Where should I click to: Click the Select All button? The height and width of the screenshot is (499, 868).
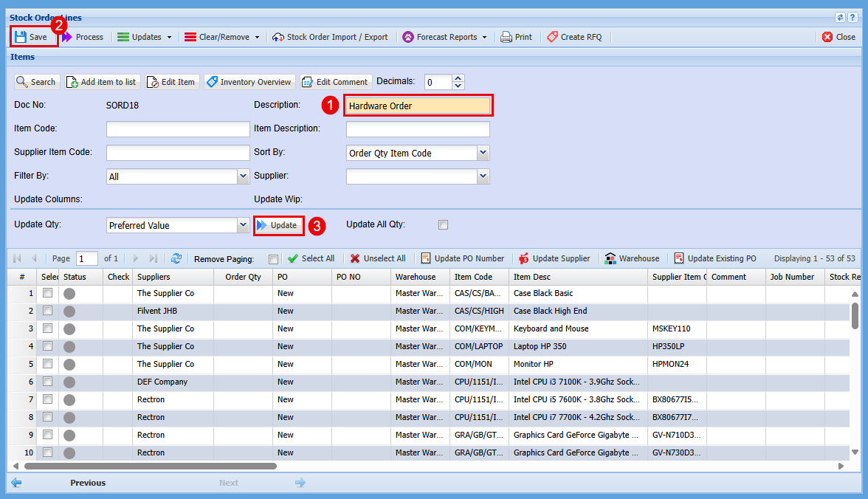tap(311, 258)
